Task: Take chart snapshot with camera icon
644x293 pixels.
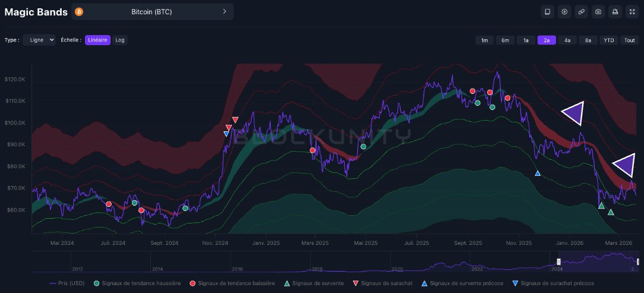Action: click(x=598, y=12)
